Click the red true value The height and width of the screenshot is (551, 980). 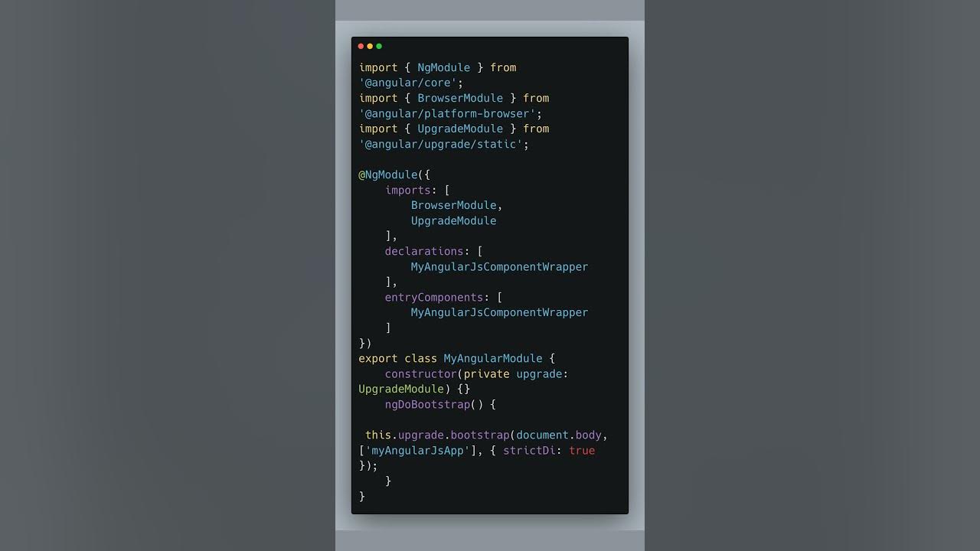[582, 450]
